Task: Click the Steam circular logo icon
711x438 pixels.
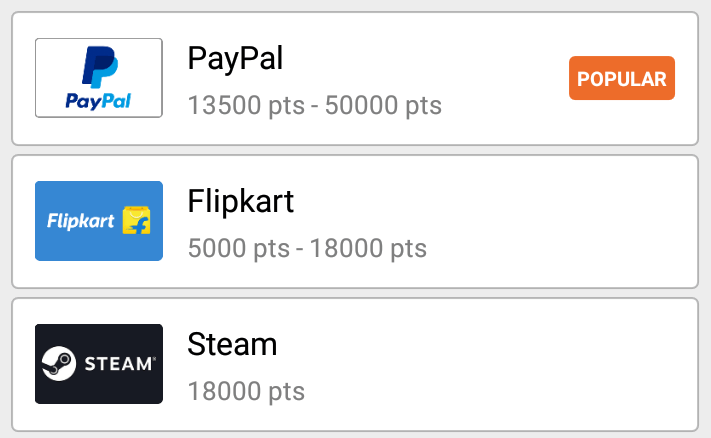Action: 58,363
